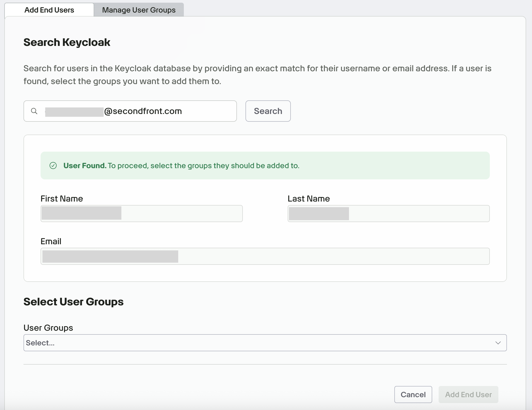Click the User Groups label
The image size is (532, 410).
coord(48,328)
